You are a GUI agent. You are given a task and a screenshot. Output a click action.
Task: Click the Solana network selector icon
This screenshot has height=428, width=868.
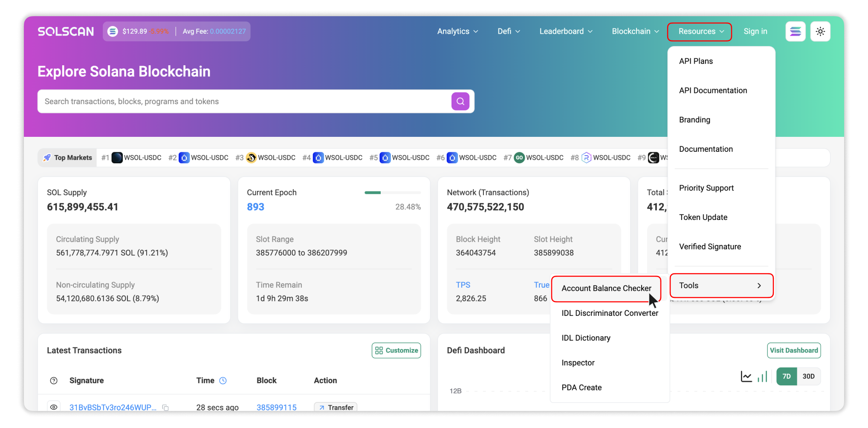(795, 32)
